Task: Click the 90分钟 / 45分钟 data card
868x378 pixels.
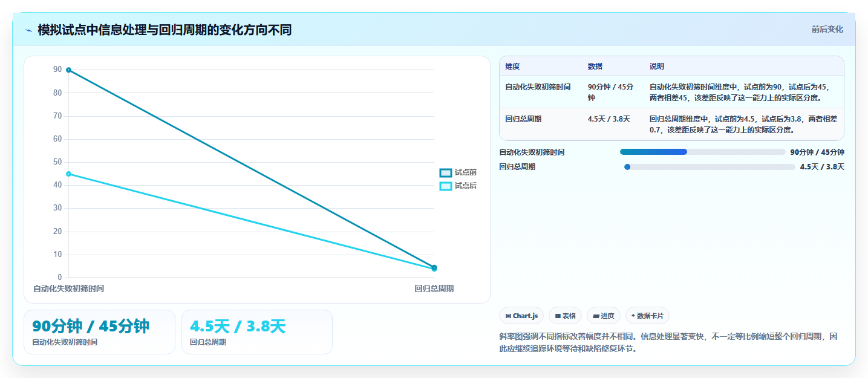Action: pyautogui.click(x=99, y=332)
